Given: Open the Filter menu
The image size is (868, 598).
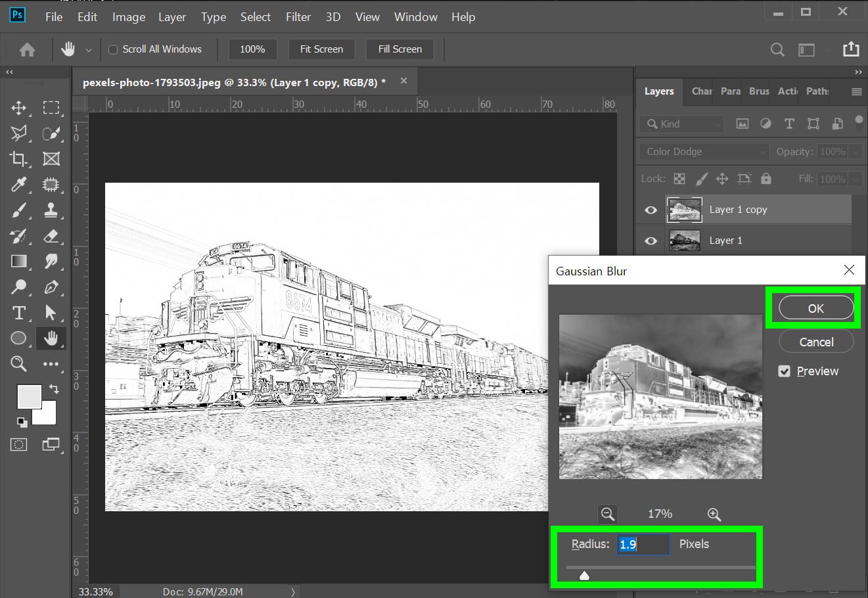Looking at the screenshot, I should pyautogui.click(x=298, y=17).
